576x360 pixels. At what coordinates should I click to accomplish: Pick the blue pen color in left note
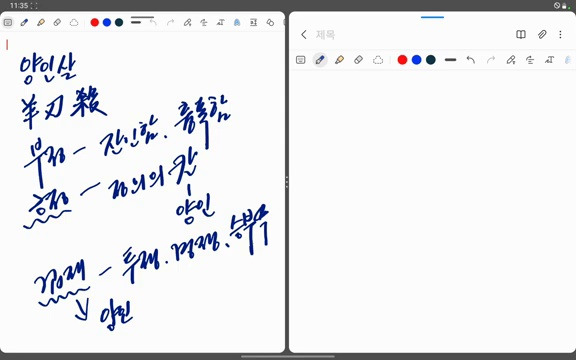107,22
